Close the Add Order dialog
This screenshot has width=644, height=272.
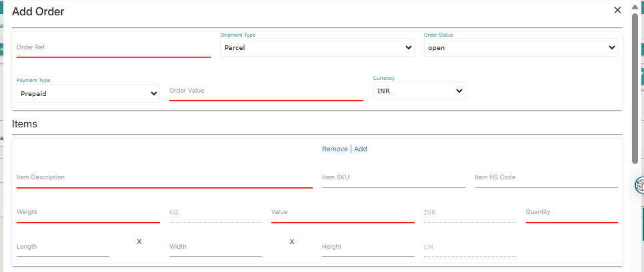click(x=617, y=10)
